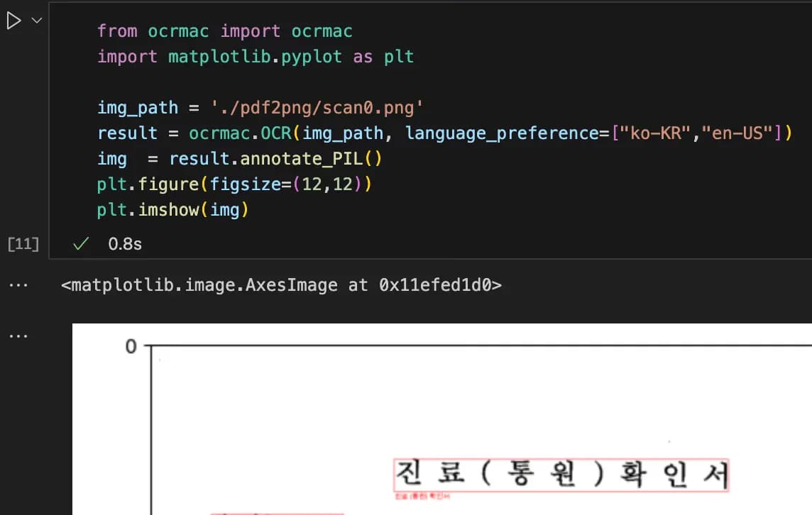Run the current notebook cell
Image resolution: width=812 pixels, height=515 pixels.
click(x=13, y=20)
